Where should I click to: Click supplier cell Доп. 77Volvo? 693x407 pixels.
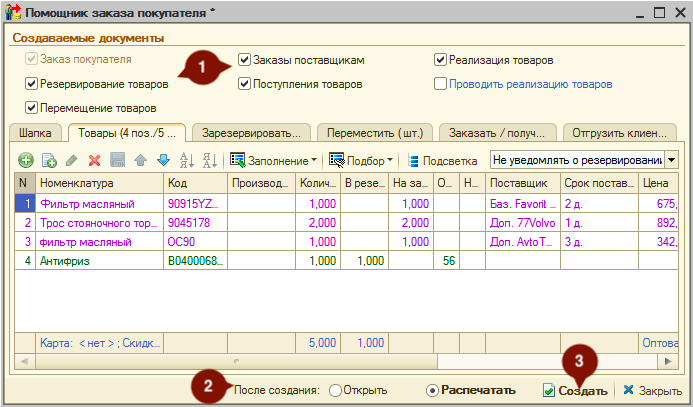coord(523,223)
